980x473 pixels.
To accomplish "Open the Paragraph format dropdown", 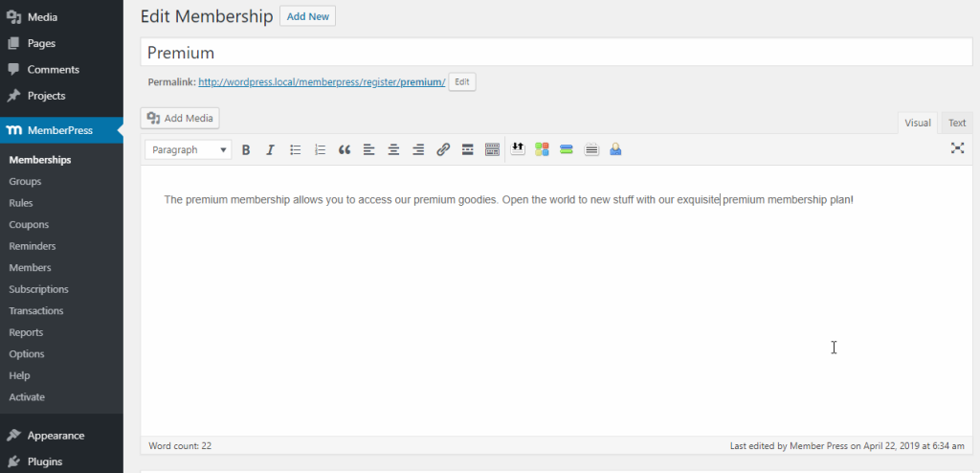I will pyautogui.click(x=189, y=149).
